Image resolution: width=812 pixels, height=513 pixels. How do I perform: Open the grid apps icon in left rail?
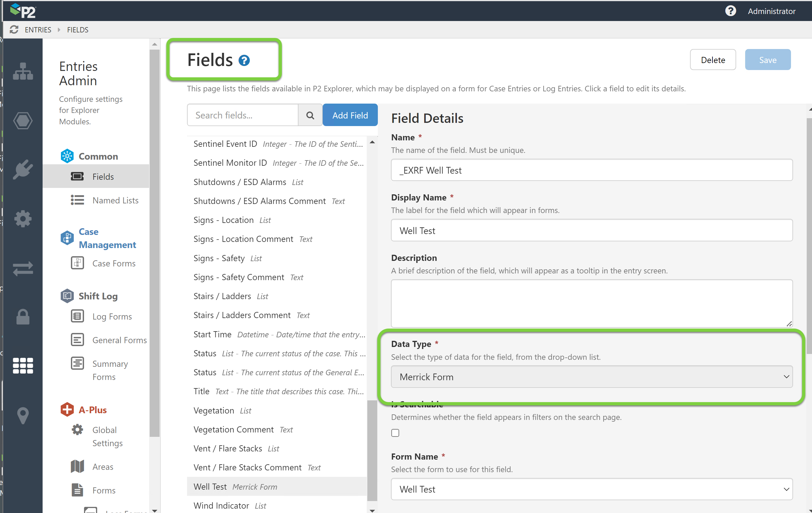(23, 366)
